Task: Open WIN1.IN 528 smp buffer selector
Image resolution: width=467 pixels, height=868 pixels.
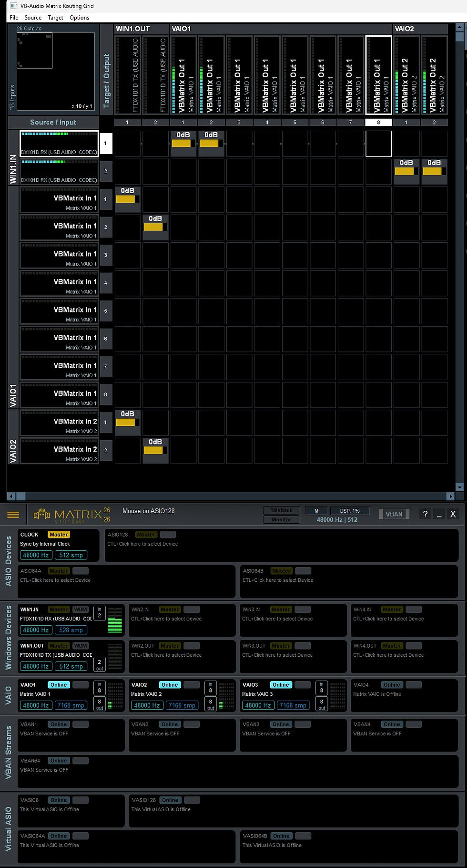Action: coord(71,630)
